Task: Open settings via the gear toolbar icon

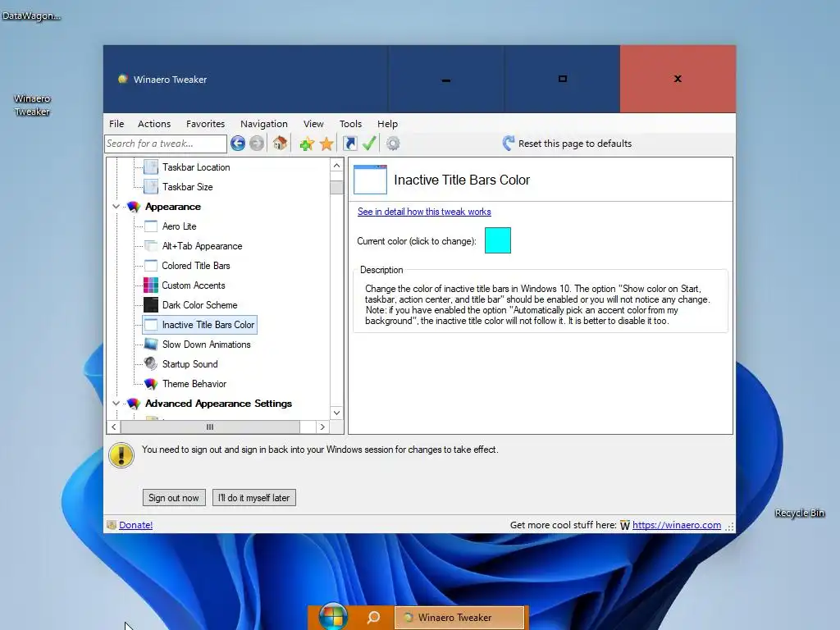Action: (393, 144)
